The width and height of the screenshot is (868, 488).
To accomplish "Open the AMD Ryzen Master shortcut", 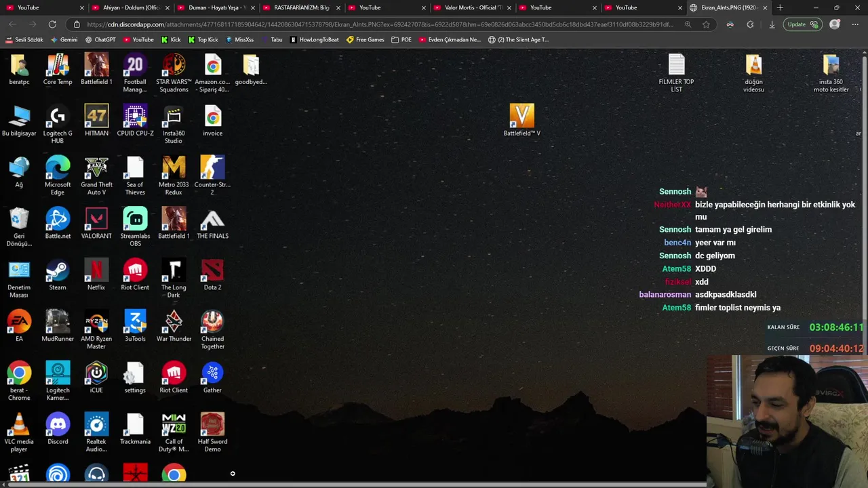I will pyautogui.click(x=96, y=331).
